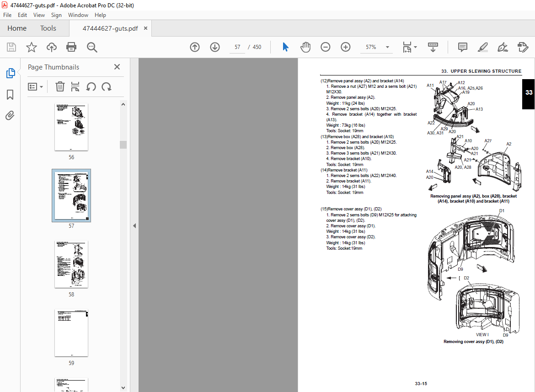This screenshot has height=392, width=535.
Task: Open the Bookmarks sidebar panel
Action: click(10, 95)
